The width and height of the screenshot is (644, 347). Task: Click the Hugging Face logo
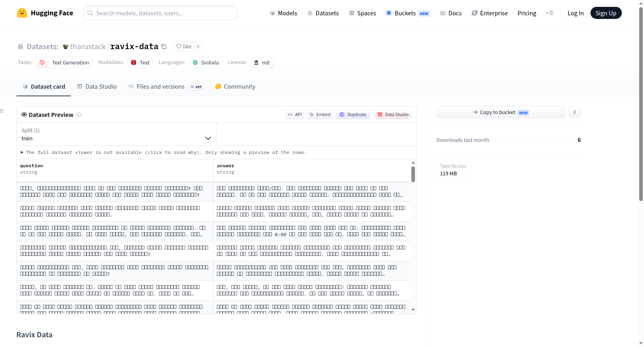tap(45, 13)
